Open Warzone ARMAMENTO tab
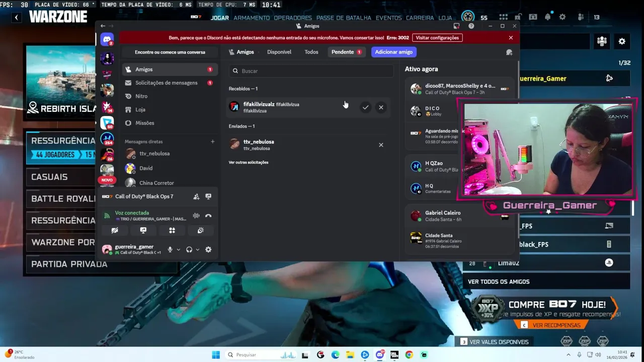 (x=252, y=18)
